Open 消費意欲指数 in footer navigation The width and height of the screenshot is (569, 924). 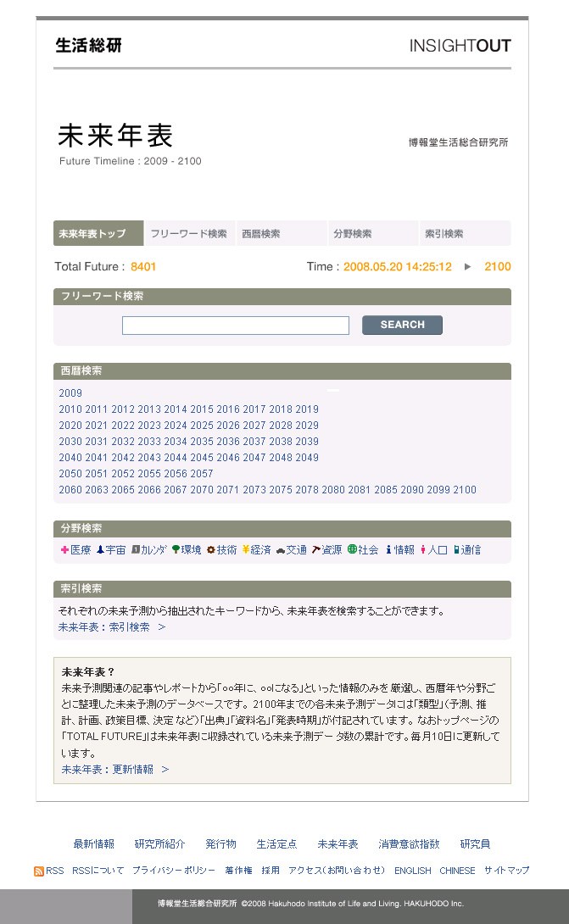point(409,844)
